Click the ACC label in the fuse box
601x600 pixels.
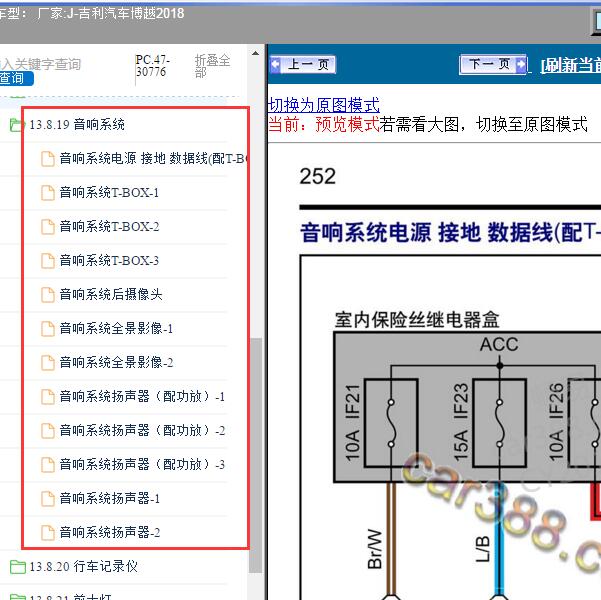[x=499, y=344]
